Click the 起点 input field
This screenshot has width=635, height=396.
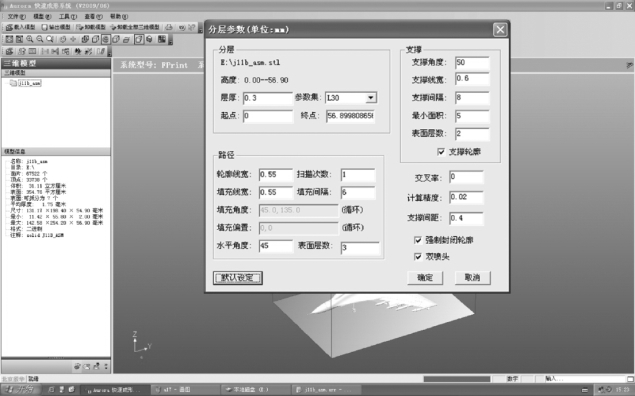click(268, 116)
